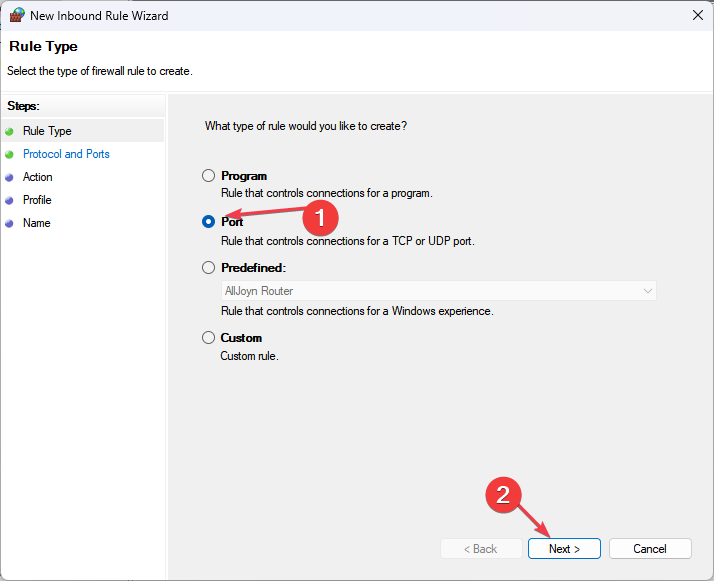This screenshot has width=714, height=581.
Task: Expand predefined rules list chevron arrow
Action: coord(647,291)
